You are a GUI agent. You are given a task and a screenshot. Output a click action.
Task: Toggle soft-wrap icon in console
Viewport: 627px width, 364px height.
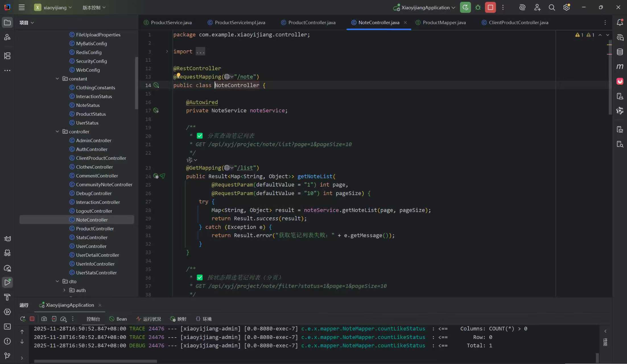[x=605, y=342]
